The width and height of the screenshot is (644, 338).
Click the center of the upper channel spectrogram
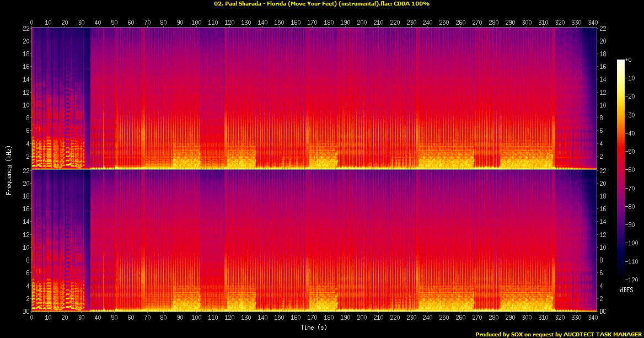point(314,98)
